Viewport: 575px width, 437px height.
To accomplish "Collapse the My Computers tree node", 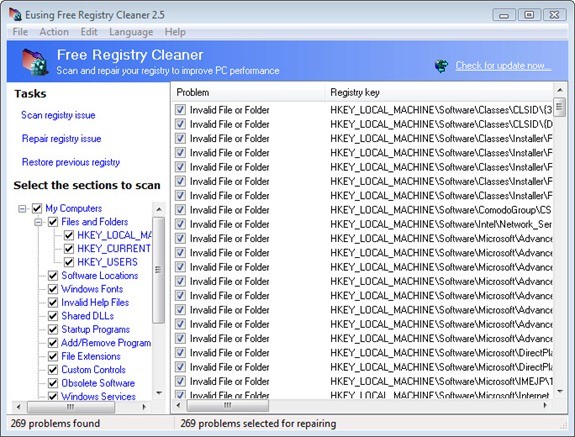I will click(x=22, y=209).
